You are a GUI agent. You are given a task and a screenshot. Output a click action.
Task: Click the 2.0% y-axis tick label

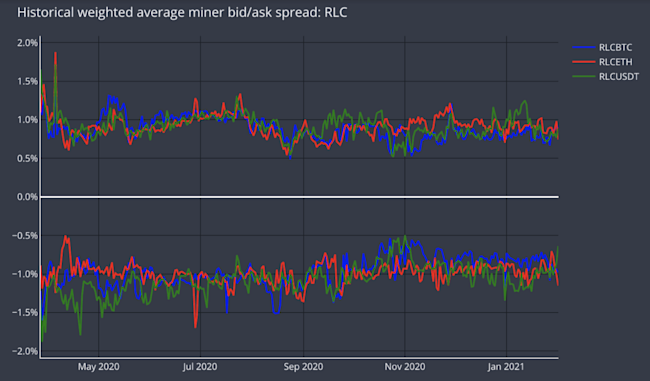[27, 43]
